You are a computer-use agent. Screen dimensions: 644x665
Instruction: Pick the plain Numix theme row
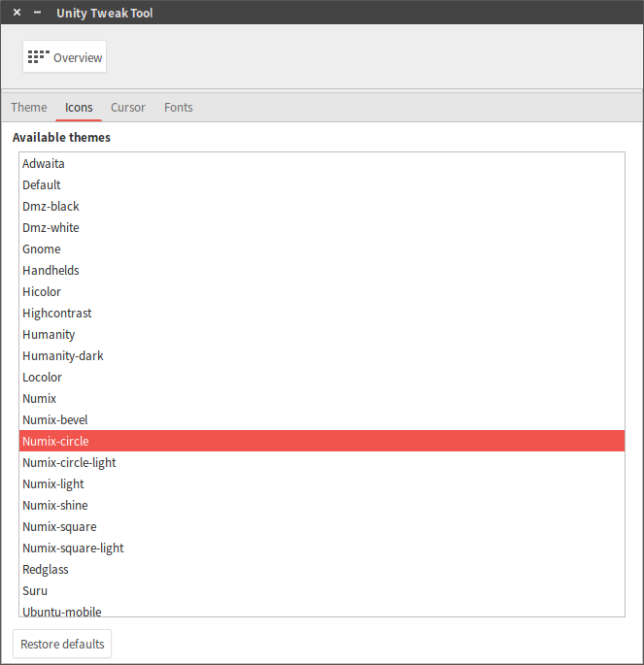click(322, 398)
